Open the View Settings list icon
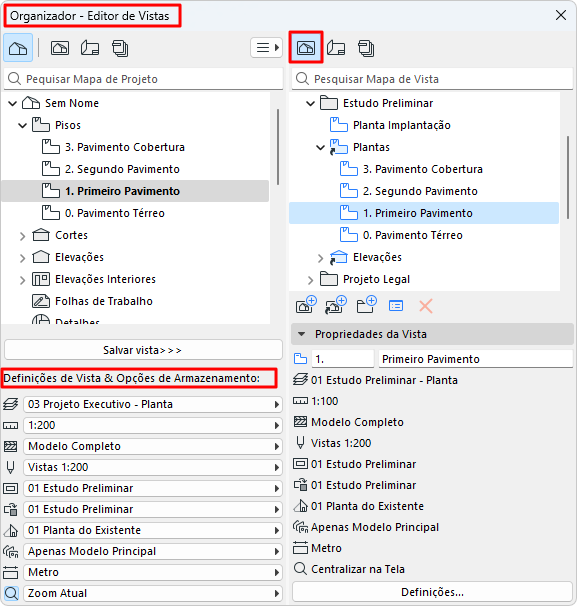Viewport: 577px width, 606px height. tap(396, 306)
